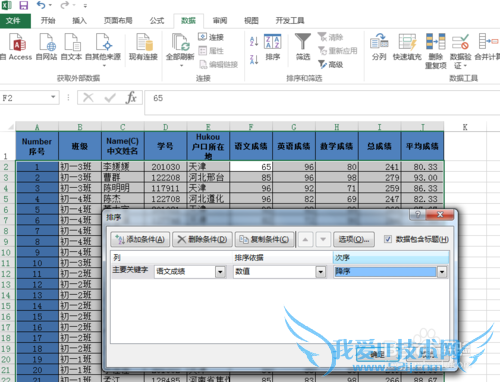Click the 平均成绩 header cell
Viewport: 500px width, 382px height.
pyautogui.click(x=422, y=146)
